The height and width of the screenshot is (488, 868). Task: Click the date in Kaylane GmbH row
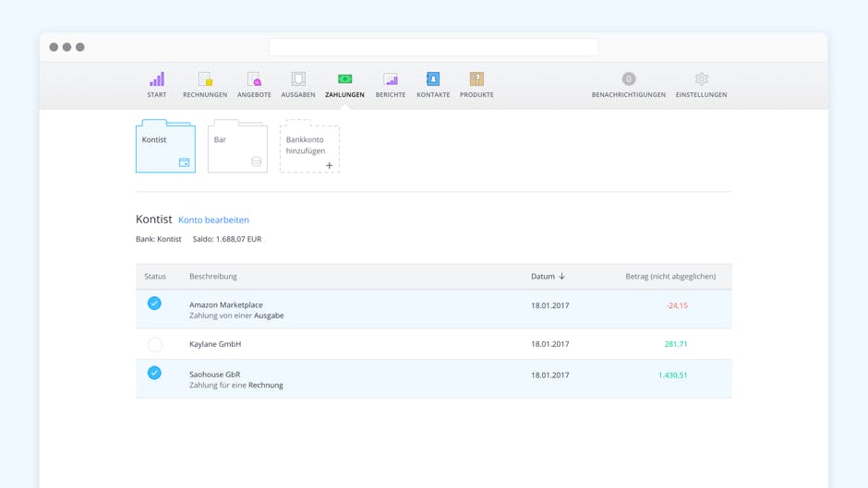[549, 344]
